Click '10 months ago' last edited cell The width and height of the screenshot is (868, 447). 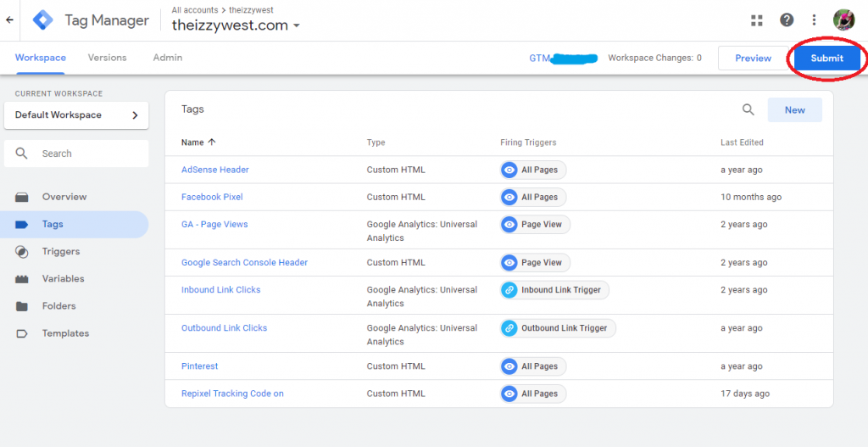coord(751,197)
